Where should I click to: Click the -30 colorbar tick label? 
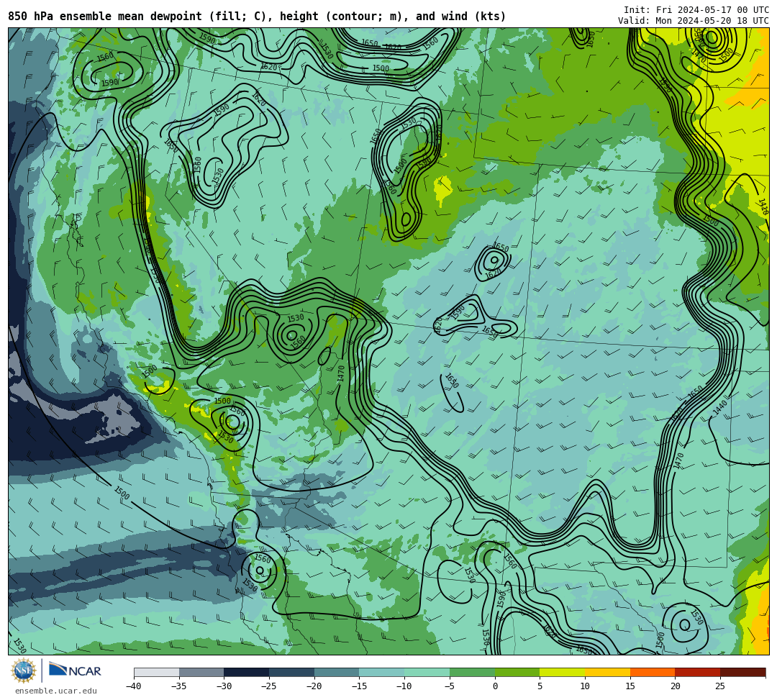click(224, 686)
